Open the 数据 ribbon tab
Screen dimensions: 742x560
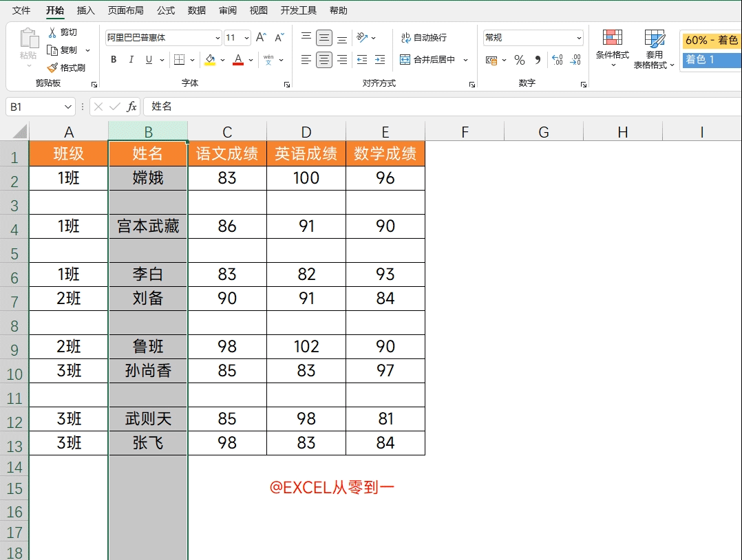pyautogui.click(x=196, y=10)
